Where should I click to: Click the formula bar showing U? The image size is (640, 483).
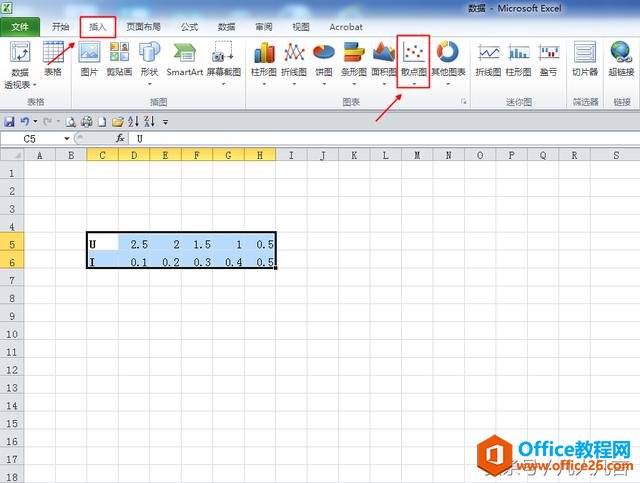(x=384, y=139)
